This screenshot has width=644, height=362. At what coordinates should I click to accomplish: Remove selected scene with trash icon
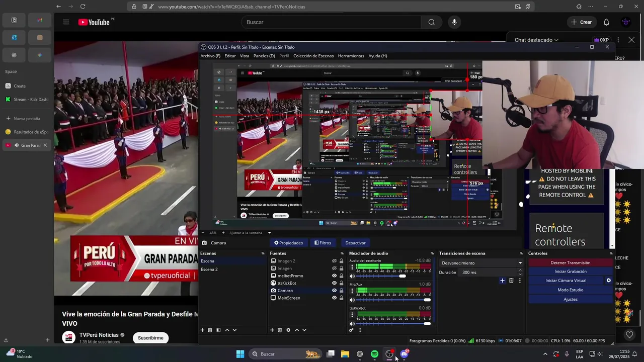point(210,330)
